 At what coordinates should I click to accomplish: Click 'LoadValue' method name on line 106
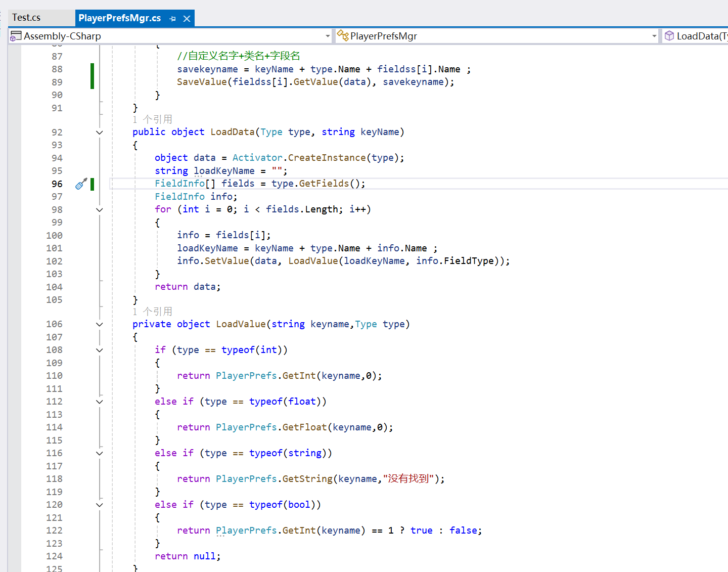pos(241,324)
